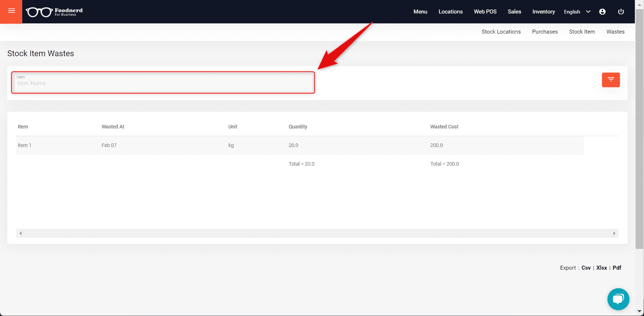Open the Menu navigation item
This screenshot has height=316, width=644.
click(x=420, y=12)
